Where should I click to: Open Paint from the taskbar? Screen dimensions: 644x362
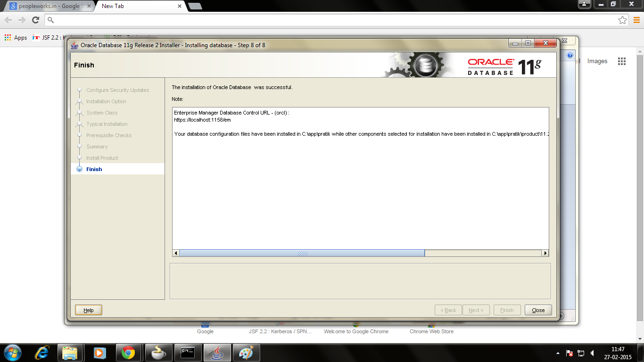coord(247,353)
